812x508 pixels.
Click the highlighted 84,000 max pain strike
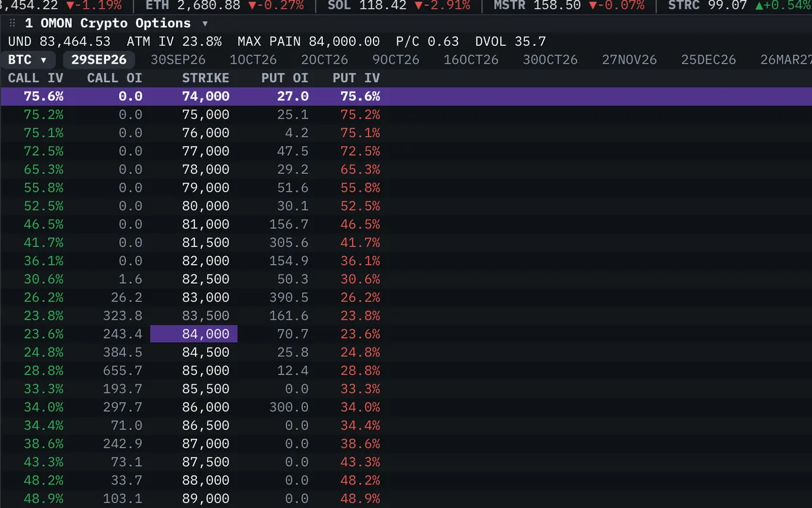click(x=194, y=334)
